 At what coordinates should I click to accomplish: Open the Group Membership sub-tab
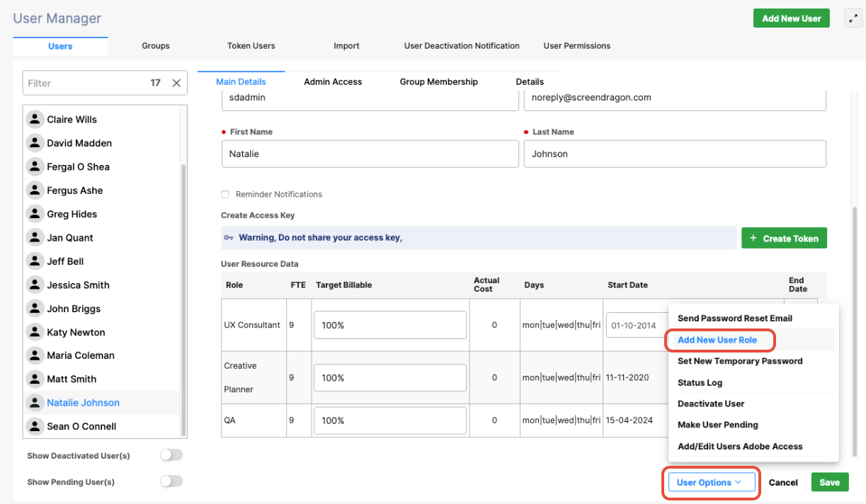point(438,82)
